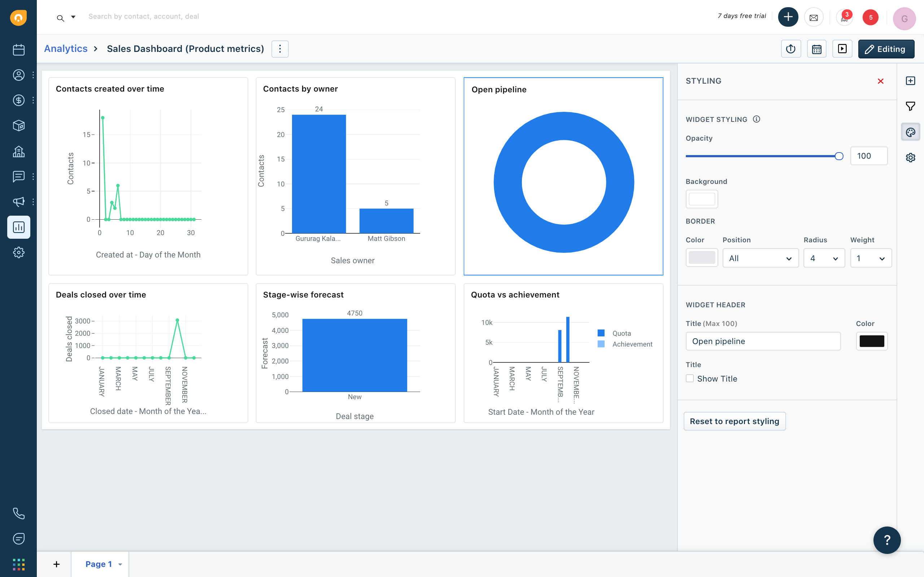Expand the border Position dropdown
The height and width of the screenshot is (577, 924).
pos(760,258)
